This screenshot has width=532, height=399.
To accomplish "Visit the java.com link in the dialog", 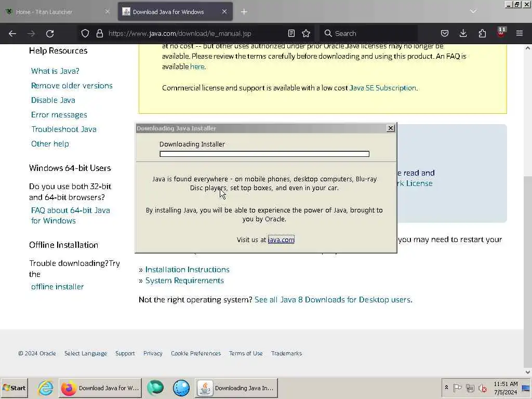I will [281, 240].
